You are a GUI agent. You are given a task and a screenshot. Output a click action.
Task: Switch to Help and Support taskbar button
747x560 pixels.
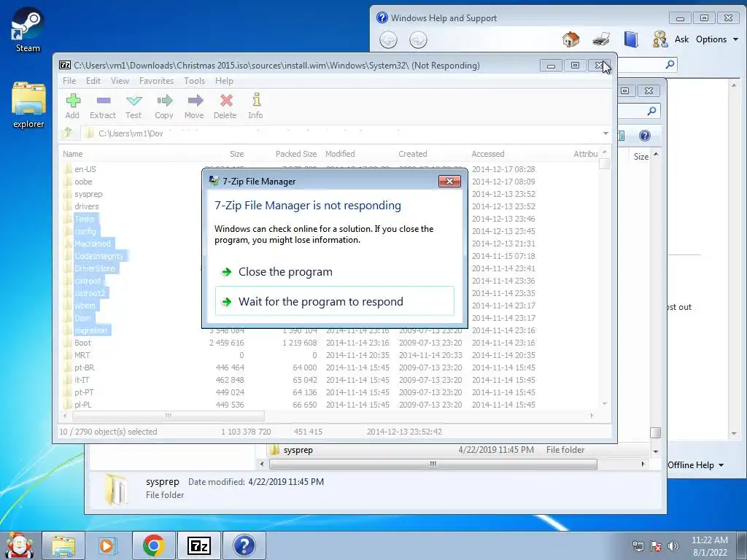(244, 545)
